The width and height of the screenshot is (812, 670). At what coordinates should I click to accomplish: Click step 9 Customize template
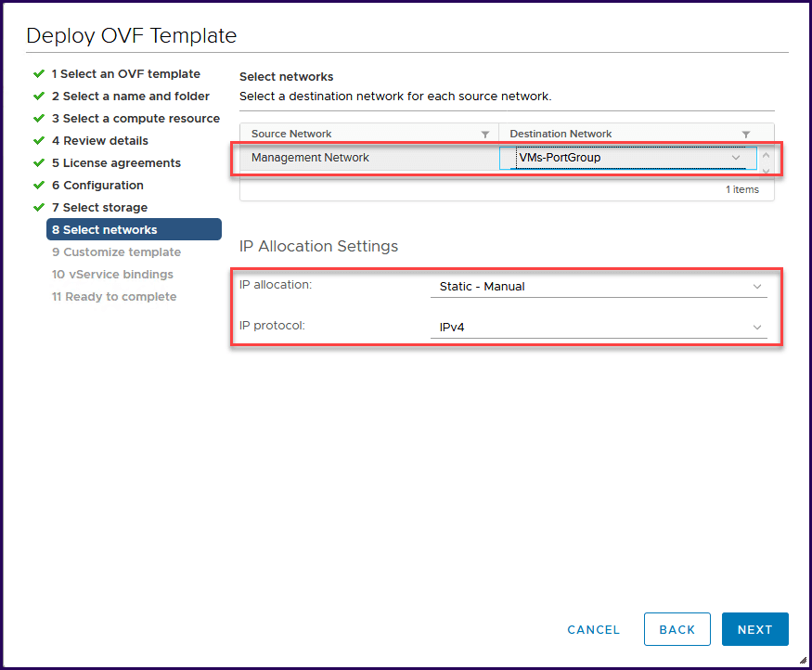pyautogui.click(x=117, y=252)
